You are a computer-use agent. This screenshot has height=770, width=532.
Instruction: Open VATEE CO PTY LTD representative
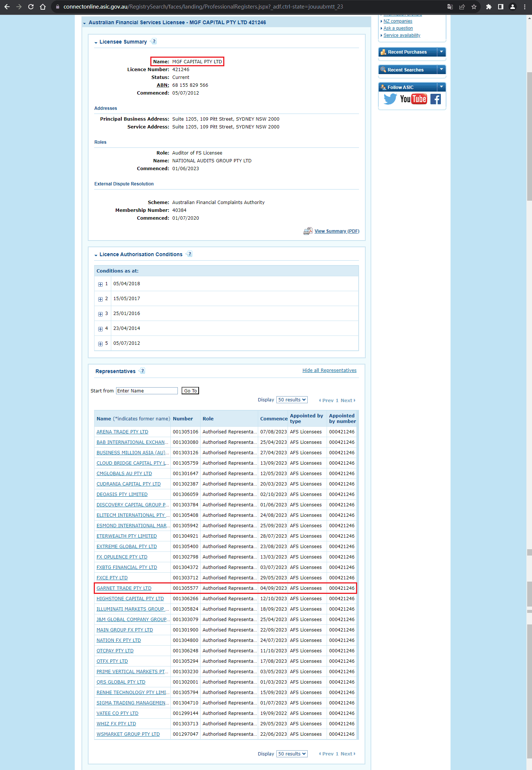tap(118, 713)
